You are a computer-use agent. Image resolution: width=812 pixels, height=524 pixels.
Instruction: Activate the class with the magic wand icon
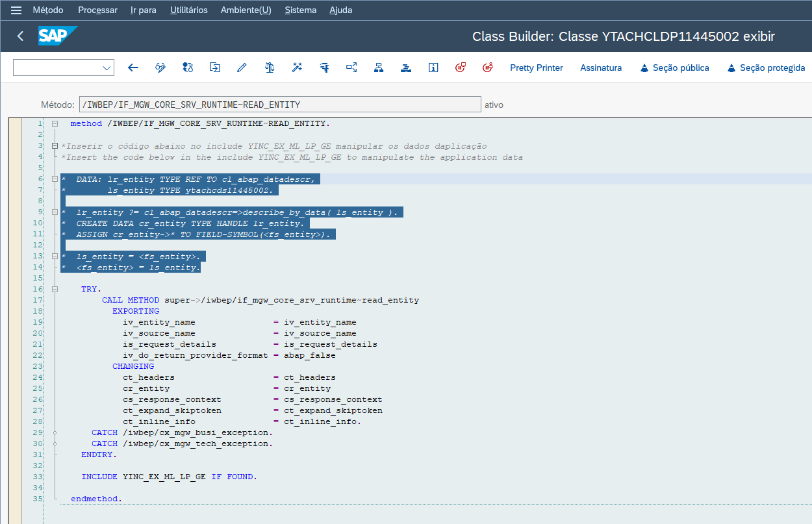(x=297, y=68)
